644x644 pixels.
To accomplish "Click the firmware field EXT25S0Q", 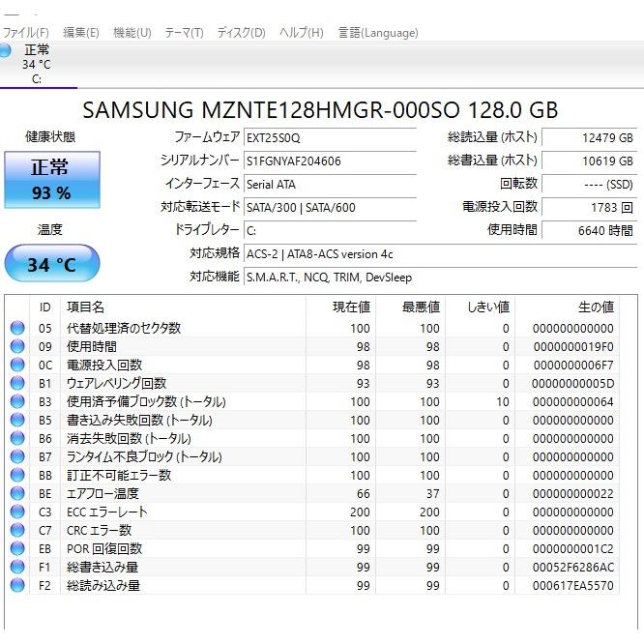I will pyautogui.click(x=330, y=137).
